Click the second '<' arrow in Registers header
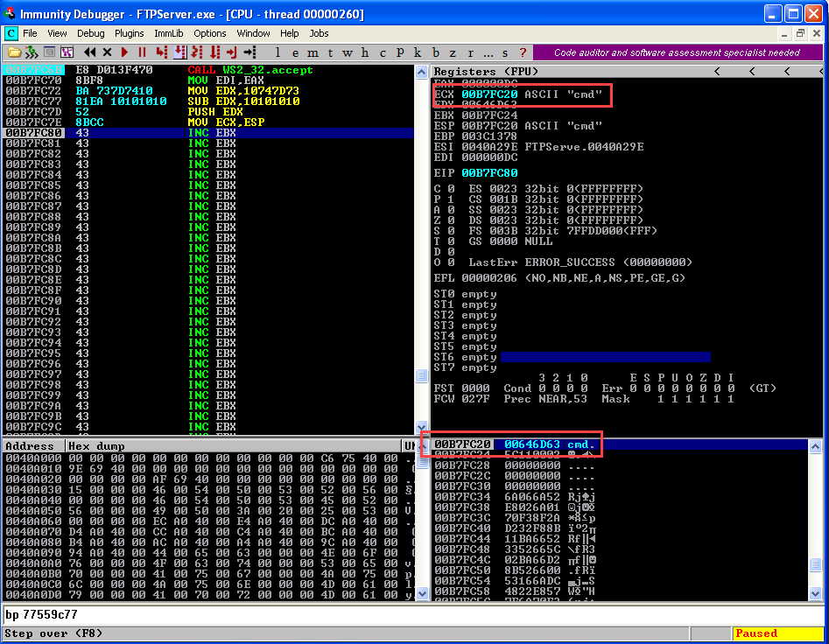This screenshot has height=644, width=829. click(752, 72)
